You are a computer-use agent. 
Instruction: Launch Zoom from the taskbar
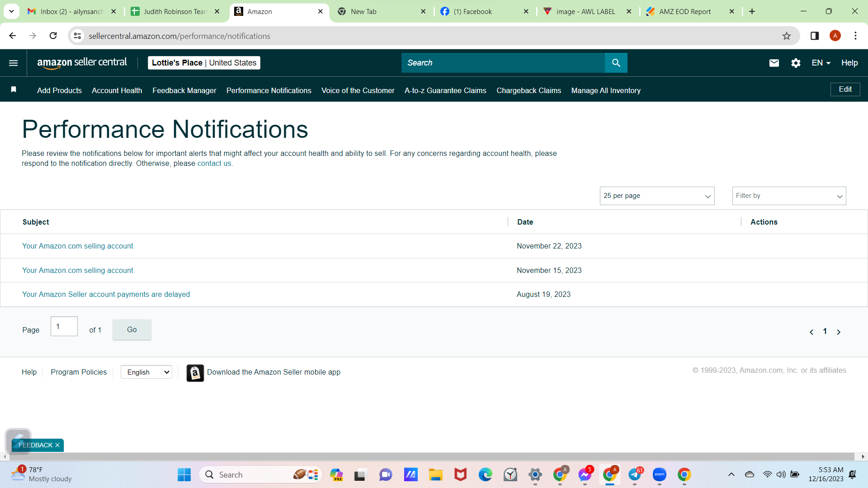tap(659, 474)
